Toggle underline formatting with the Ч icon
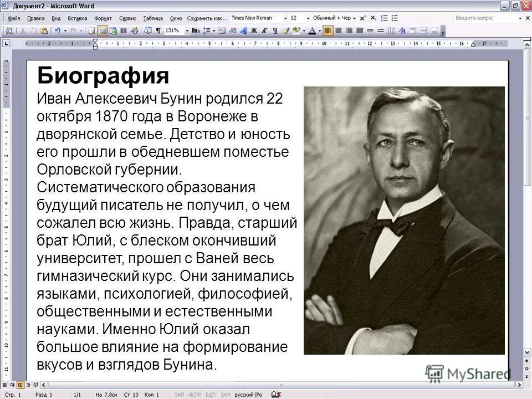Image resolution: width=532 pixels, height=399 pixels. click(274, 30)
